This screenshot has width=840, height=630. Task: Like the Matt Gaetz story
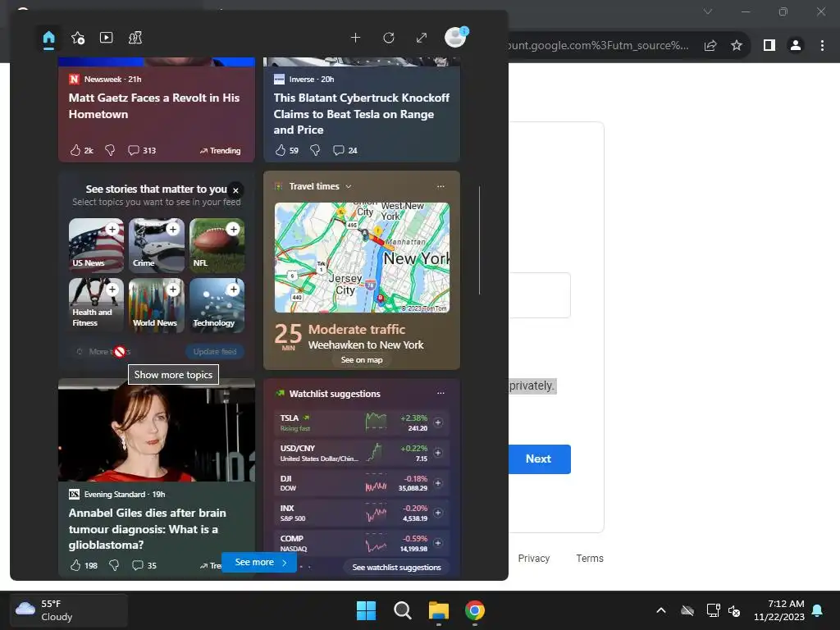[x=75, y=151]
